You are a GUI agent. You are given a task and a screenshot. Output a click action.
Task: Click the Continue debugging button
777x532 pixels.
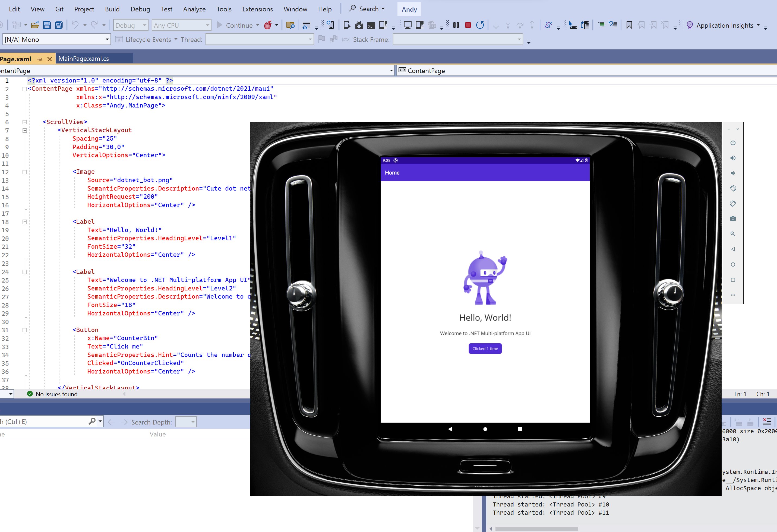point(238,26)
